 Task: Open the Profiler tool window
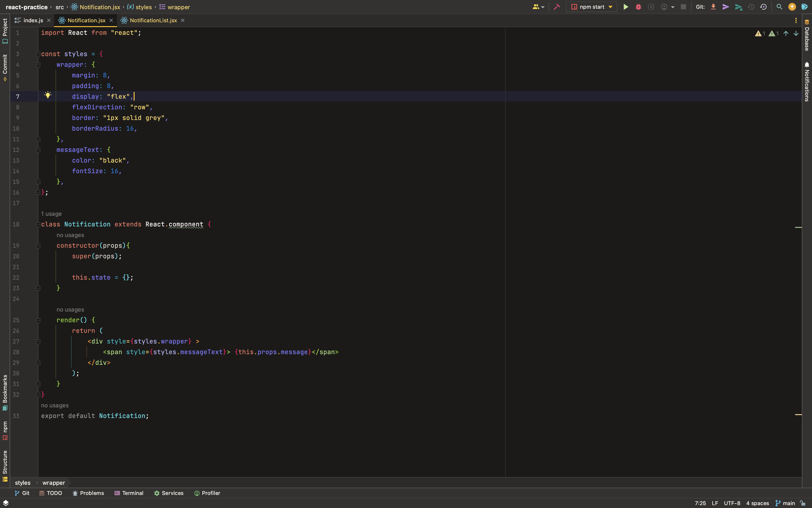207,493
